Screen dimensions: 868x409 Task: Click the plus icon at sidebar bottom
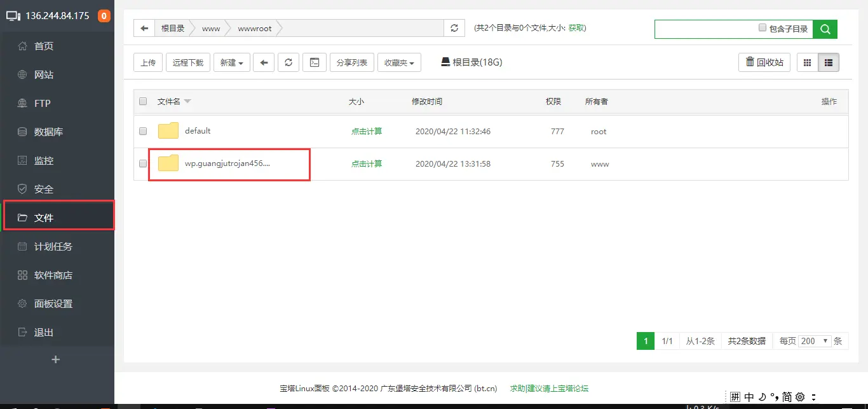point(56,359)
